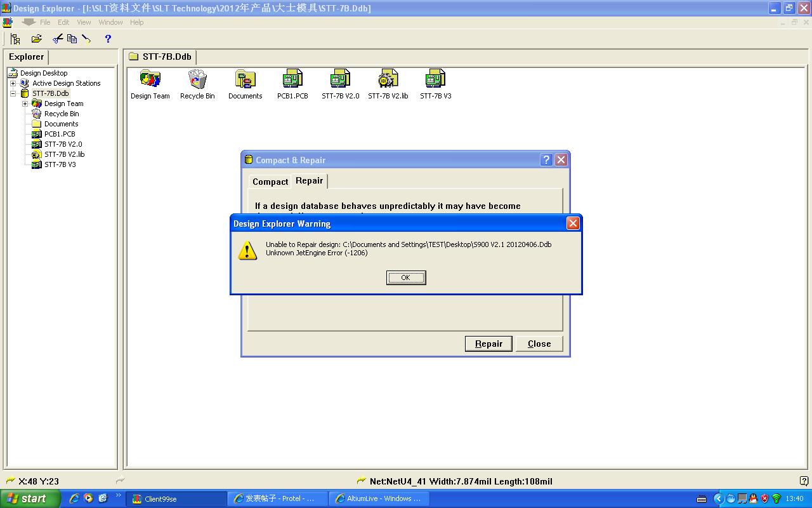Screen dimensions: 812x508
Task: Expand the Design Team tree node
Action: (25, 104)
